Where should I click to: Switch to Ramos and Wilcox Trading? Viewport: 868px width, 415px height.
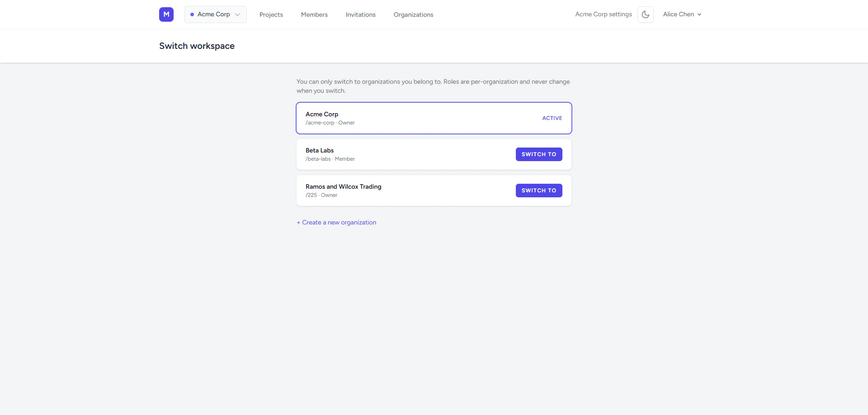tap(539, 191)
